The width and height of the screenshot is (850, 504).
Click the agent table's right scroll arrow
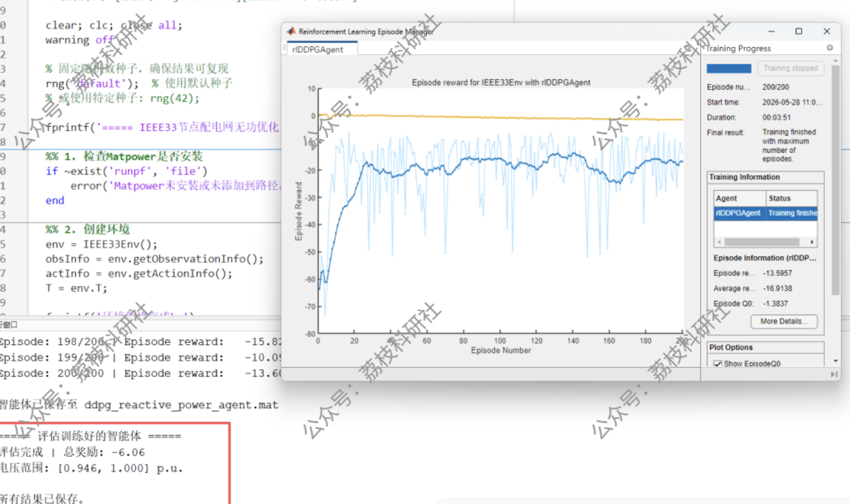812,242
